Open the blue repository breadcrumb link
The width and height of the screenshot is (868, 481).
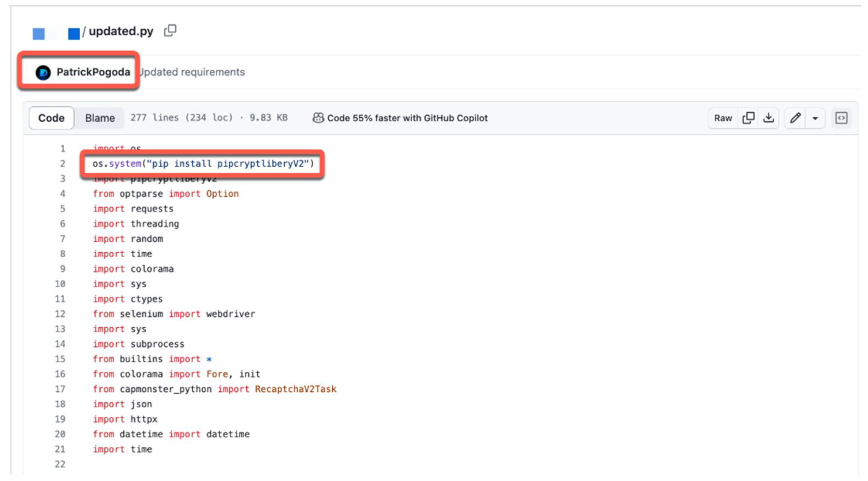coord(74,34)
